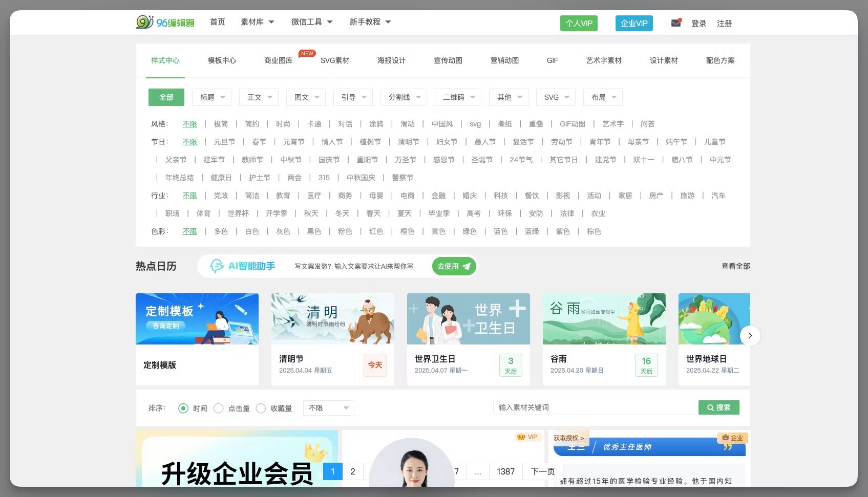
Task: Switch to the 样式中心 tab
Action: [165, 60]
